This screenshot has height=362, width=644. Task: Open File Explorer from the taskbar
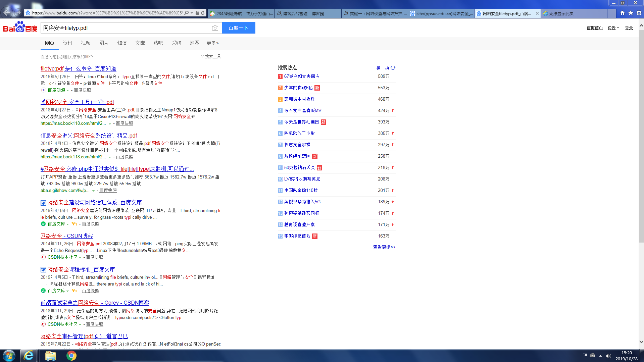(x=50, y=356)
